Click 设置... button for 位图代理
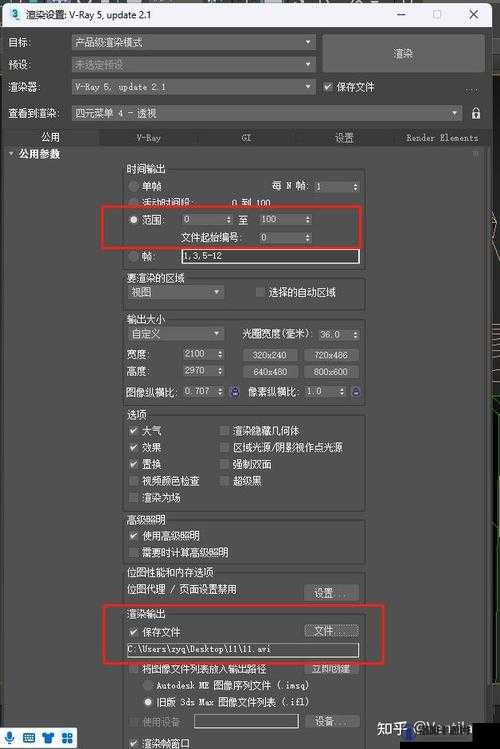The image size is (500, 749). (331, 593)
